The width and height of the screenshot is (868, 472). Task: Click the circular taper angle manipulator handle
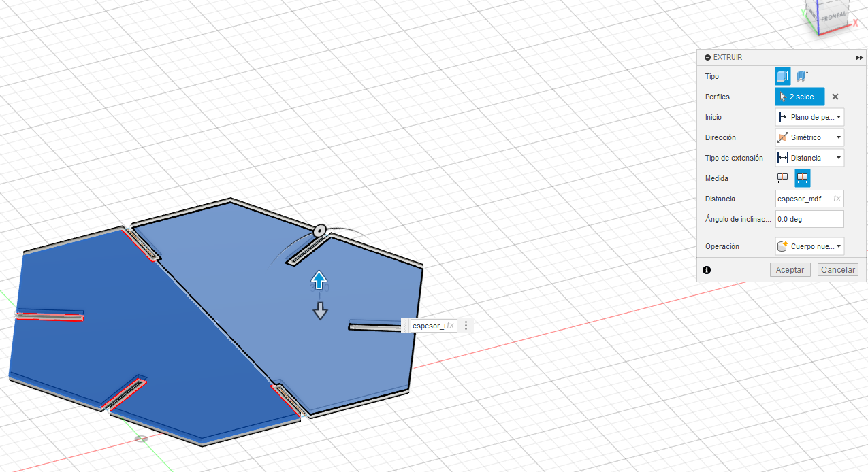[319, 231]
